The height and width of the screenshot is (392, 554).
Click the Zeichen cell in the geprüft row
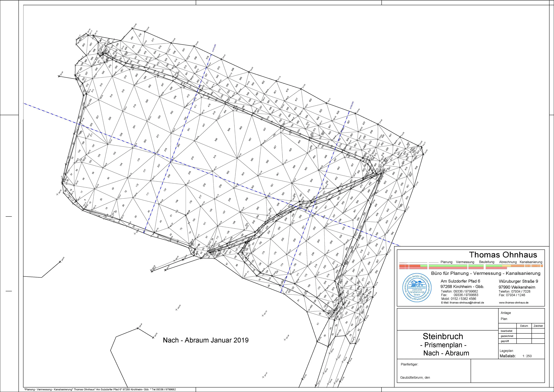[538, 341]
